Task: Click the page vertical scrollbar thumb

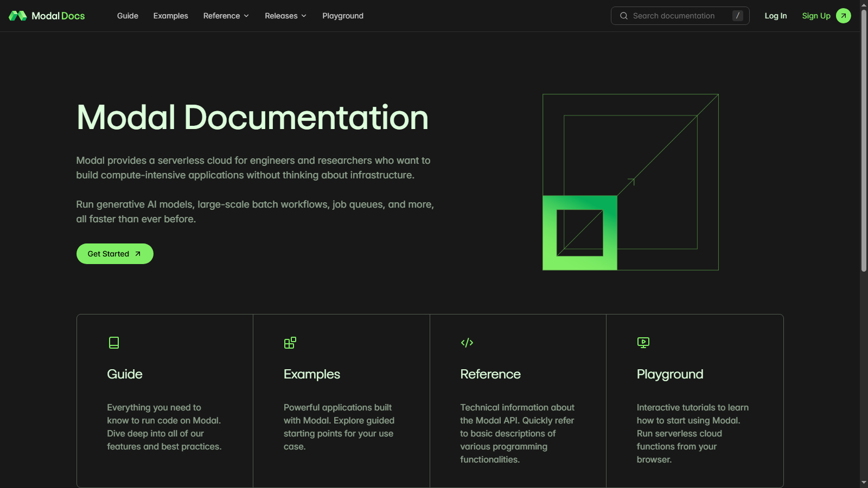Action: (864, 139)
